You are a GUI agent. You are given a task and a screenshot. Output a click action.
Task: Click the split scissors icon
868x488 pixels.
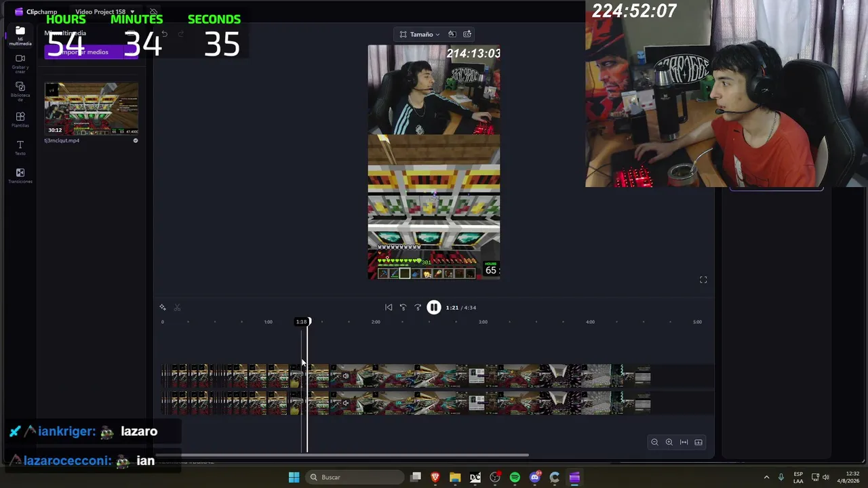(177, 308)
